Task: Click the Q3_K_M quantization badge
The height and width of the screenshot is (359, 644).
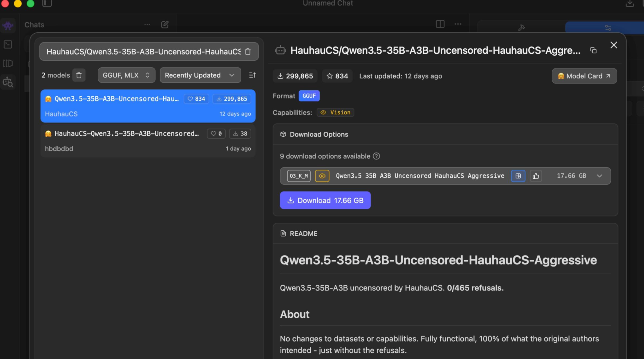Action: 299,176
